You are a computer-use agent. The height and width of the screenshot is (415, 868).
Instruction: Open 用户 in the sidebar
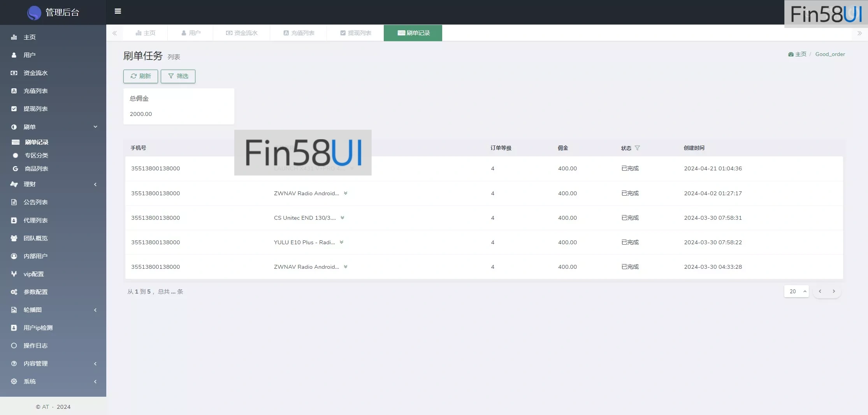[30, 55]
